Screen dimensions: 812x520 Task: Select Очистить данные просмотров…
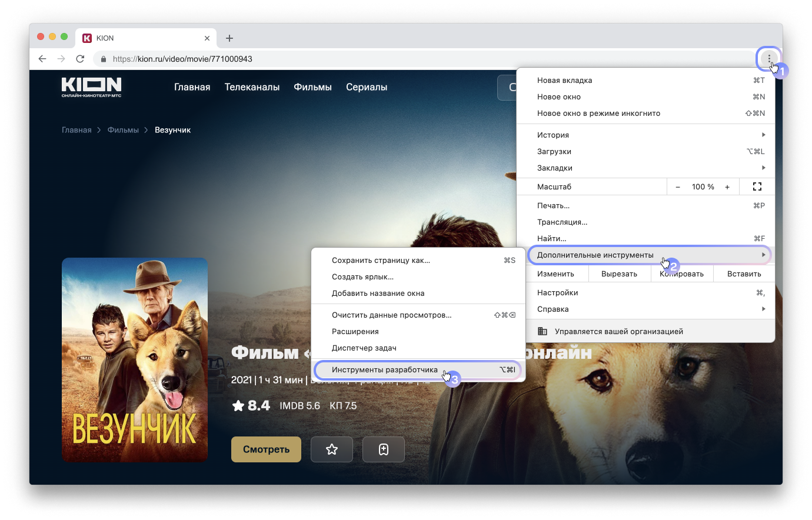pyautogui.click(x=418, y=315)
